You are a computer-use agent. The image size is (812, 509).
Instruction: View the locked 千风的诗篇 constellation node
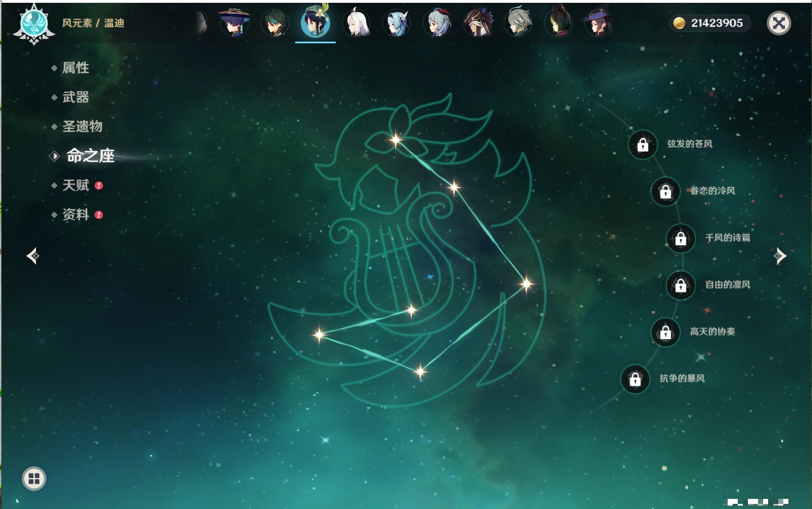(x=680, y=238)
